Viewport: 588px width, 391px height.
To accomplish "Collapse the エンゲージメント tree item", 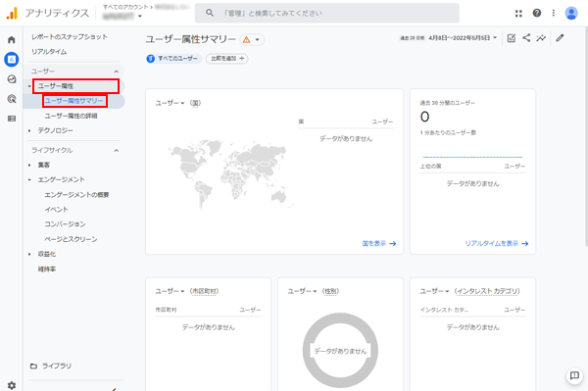I will 29,179.
